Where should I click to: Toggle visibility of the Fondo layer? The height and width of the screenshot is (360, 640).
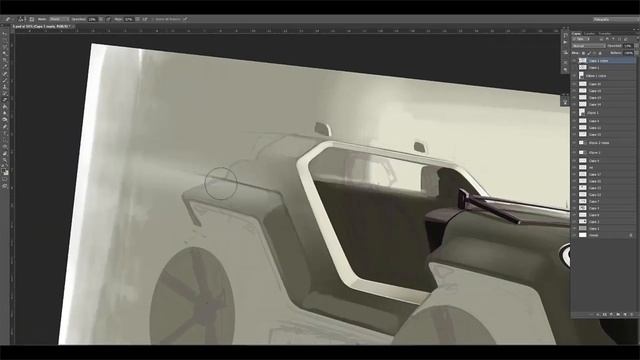574,235
